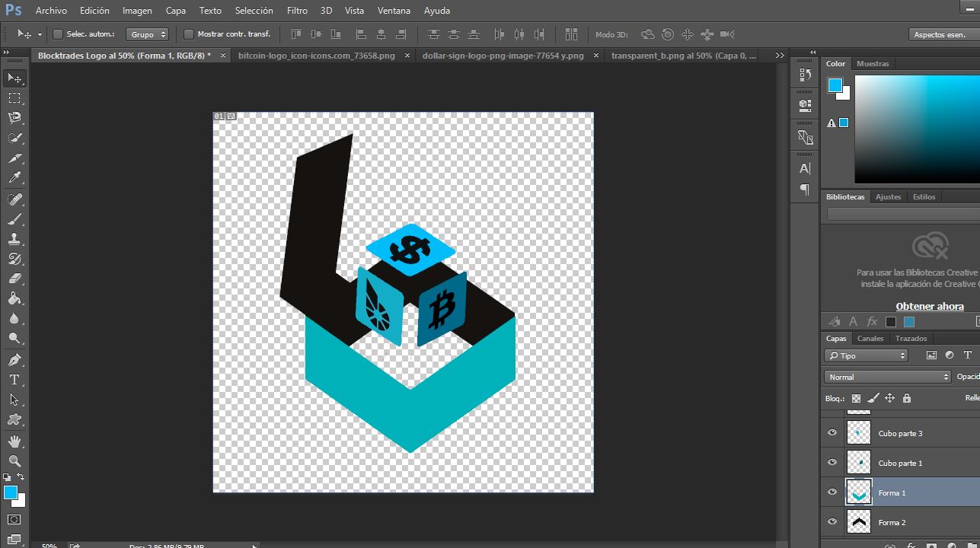Open the Normal blend mode dropdown
Image resolution: width=980 pixels, height=548 pixels.
tap(888, 377)
